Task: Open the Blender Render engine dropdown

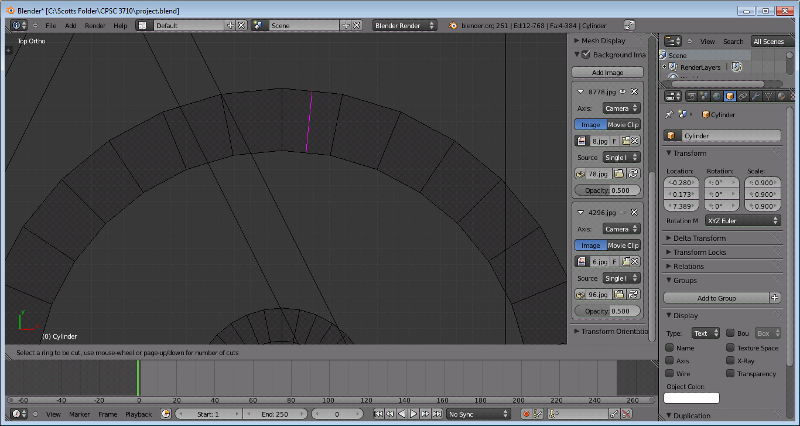Action: [404, 26]
